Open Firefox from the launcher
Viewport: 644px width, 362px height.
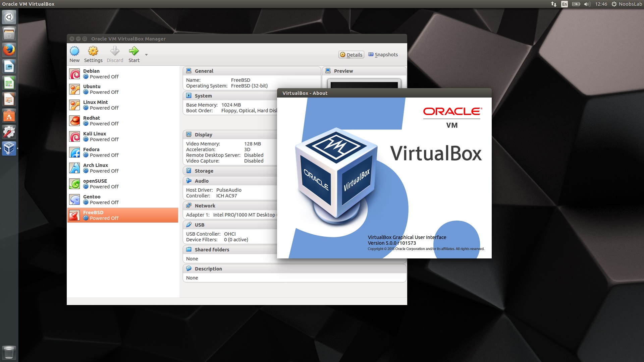pos(9,49)
